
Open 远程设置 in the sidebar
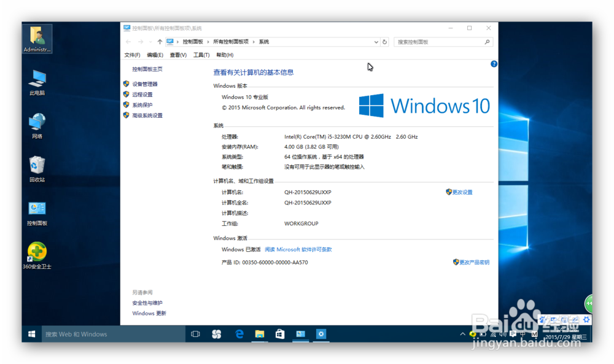coord(142,95)
